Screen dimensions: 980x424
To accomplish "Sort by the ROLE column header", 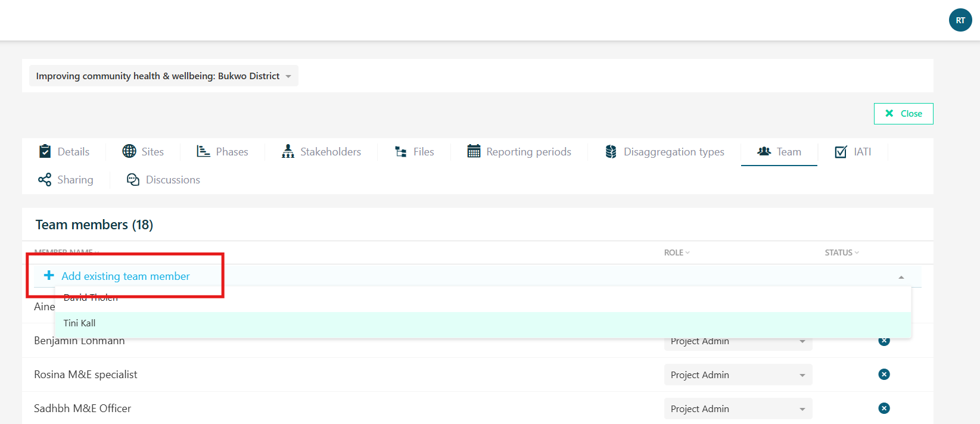I will click(x=677, y=252).
